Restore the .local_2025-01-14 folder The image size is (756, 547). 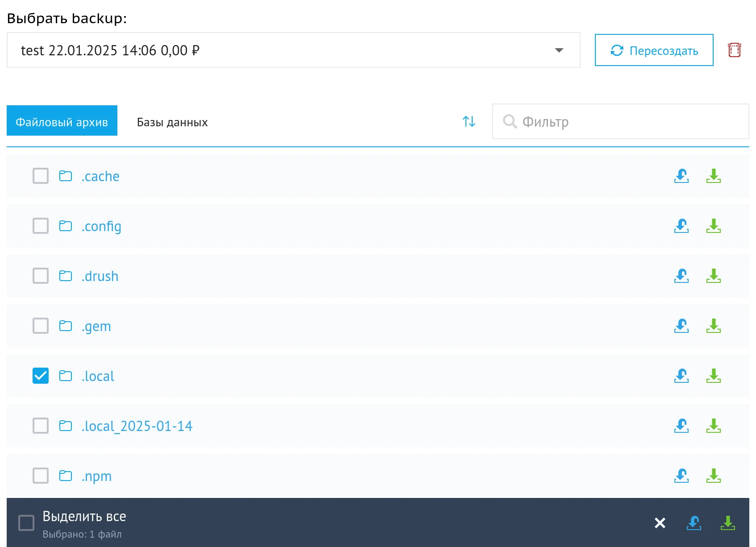pos(681,426)
